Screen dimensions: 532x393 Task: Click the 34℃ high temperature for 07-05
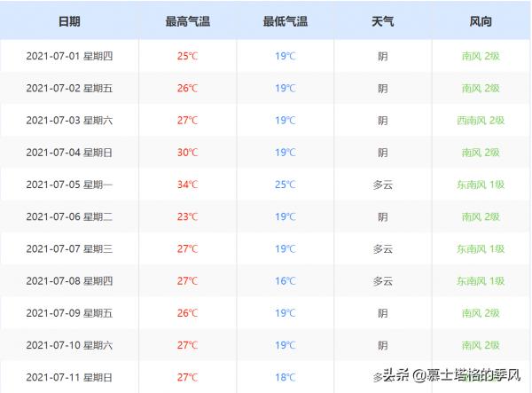[x=187, y=185]
